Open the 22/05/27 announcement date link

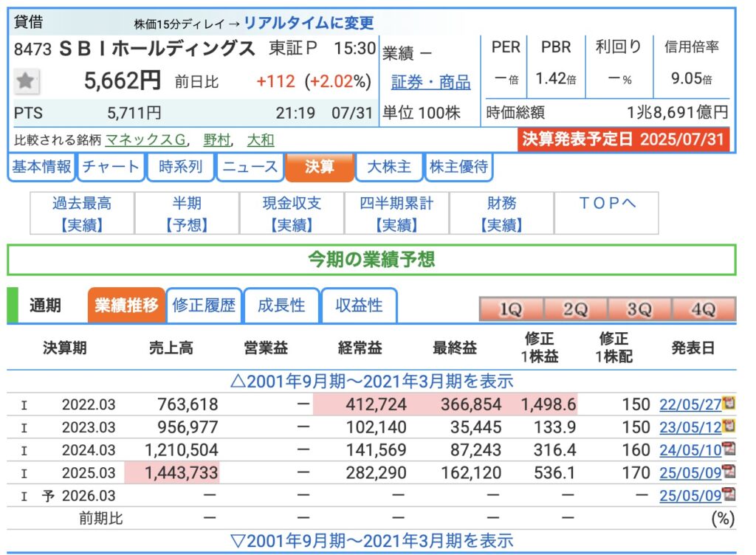[690, 404]
